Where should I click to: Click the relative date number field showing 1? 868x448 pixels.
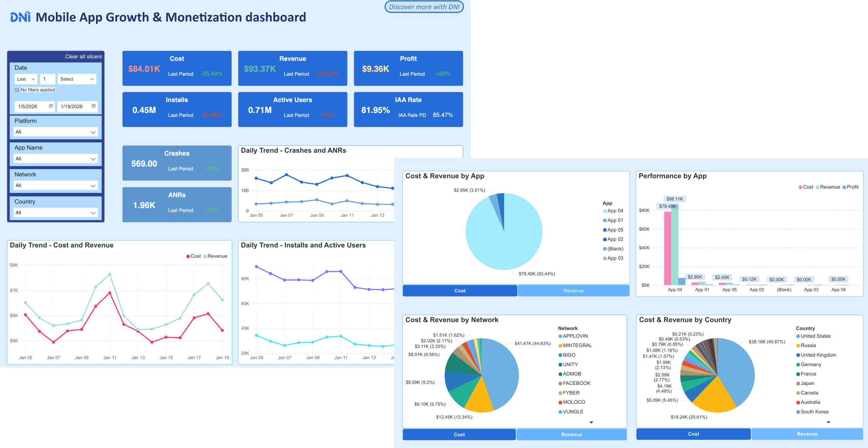pyautogui.click(x=47, y=79)
